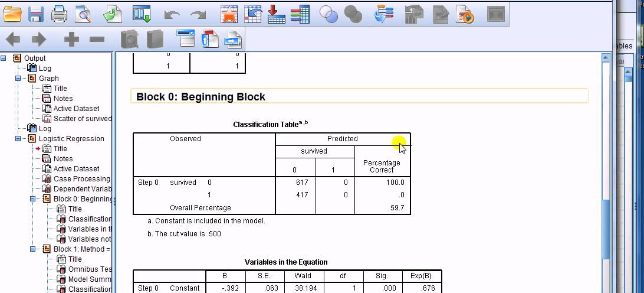Select Omnibus Tests in the outline
This screenshot has height=293, width=644.
click(x=90, y=269)
